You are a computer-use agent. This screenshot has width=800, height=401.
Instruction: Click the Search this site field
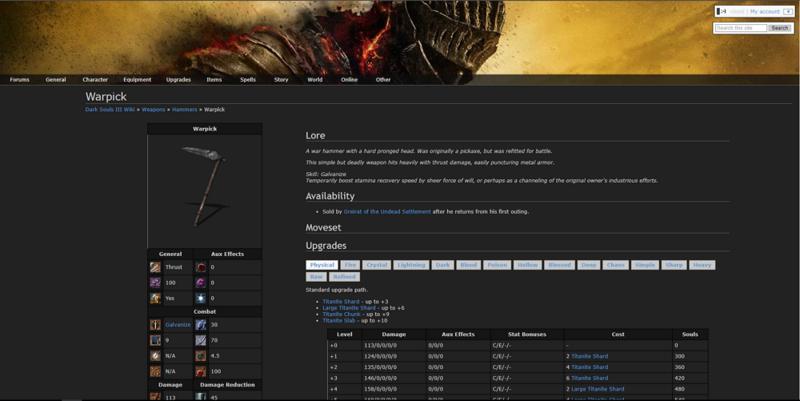(x=741, y=28)
